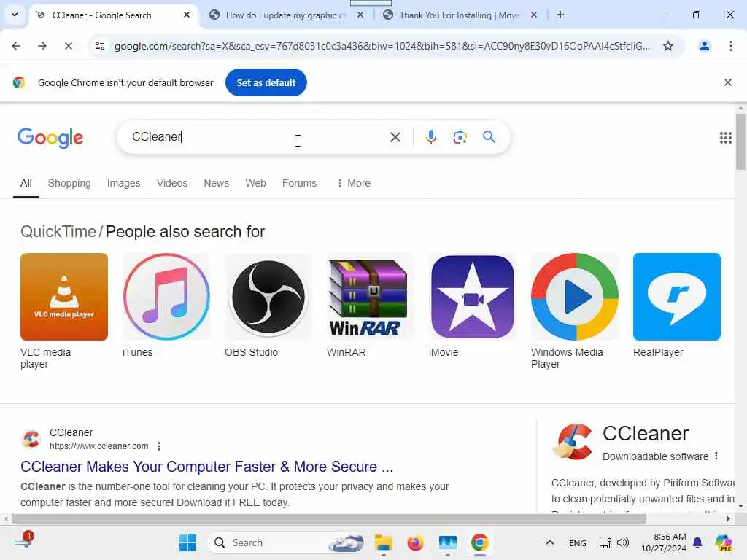Switch to the Videos results tab

pyautogui.click(x=172, y=183)
